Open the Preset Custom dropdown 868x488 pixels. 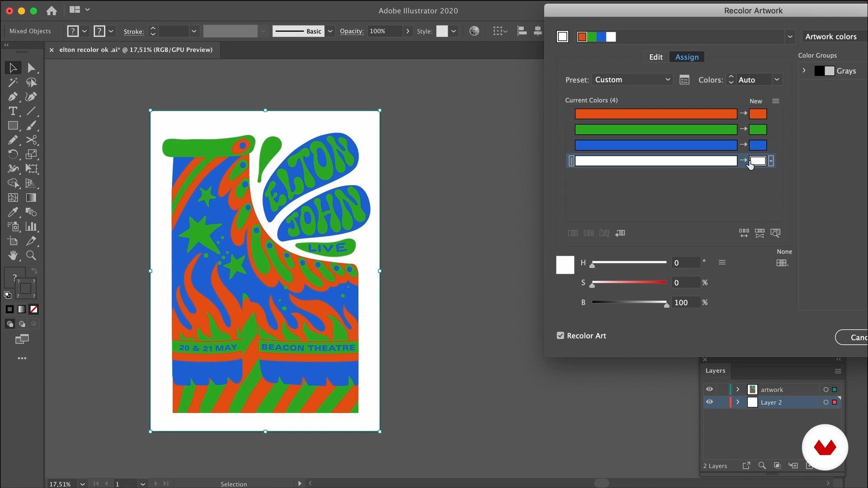632,80
